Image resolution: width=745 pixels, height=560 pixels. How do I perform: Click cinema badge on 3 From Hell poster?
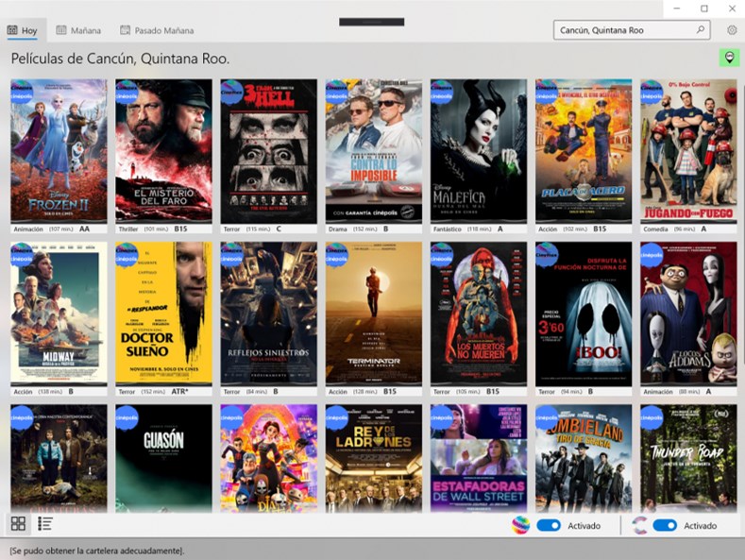coord(232,92)
